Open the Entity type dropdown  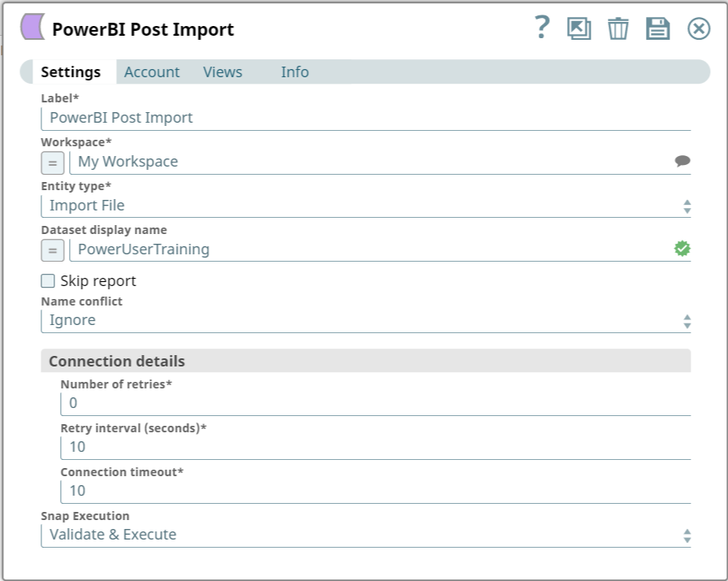(x=366, y=206)
